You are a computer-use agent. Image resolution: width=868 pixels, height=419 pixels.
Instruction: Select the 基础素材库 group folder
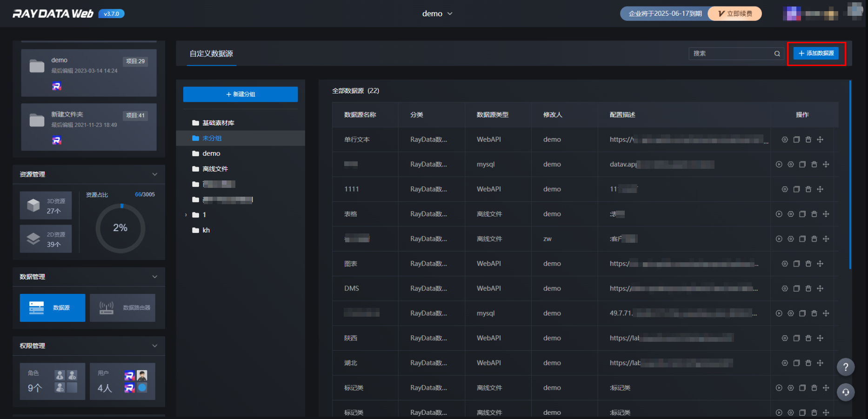pyautogui.click(x=218, y=123)
